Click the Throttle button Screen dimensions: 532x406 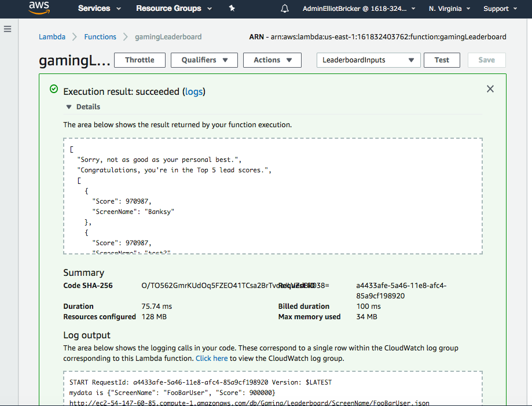coord(140,60)
